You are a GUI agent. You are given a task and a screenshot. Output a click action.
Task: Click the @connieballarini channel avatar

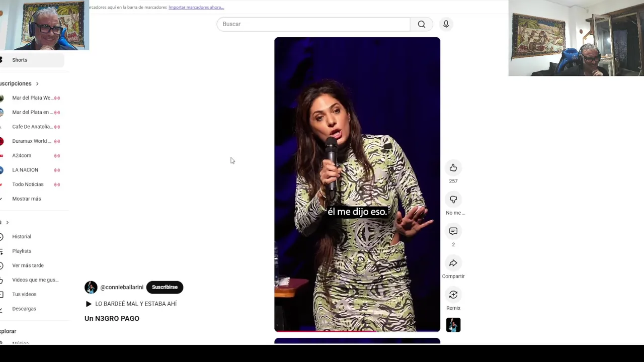pos(91,287)
